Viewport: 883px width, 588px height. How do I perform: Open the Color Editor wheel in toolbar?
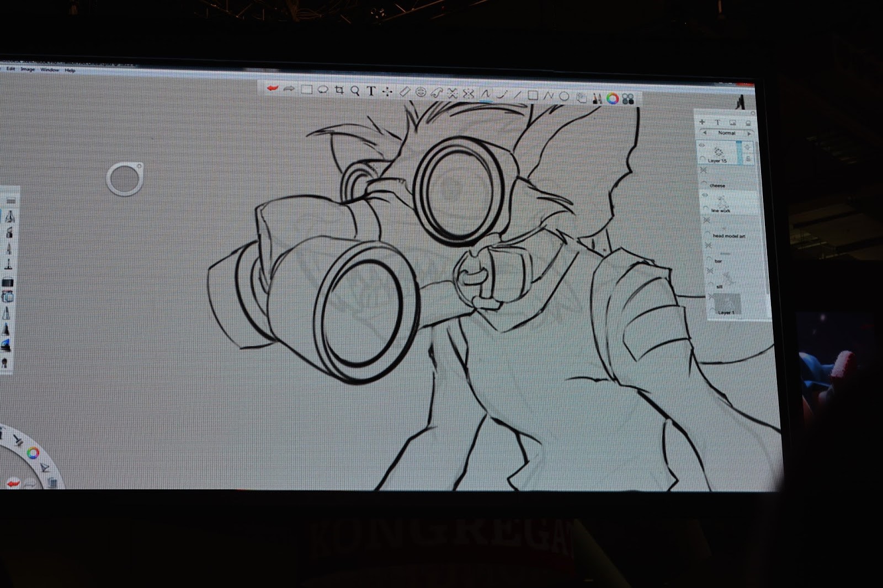tap(613, 99)
